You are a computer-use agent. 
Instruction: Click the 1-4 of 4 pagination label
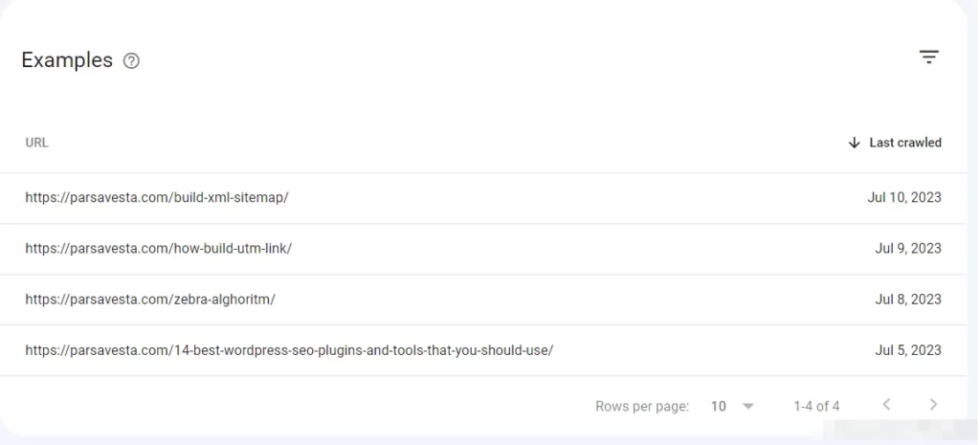[816, 407]
